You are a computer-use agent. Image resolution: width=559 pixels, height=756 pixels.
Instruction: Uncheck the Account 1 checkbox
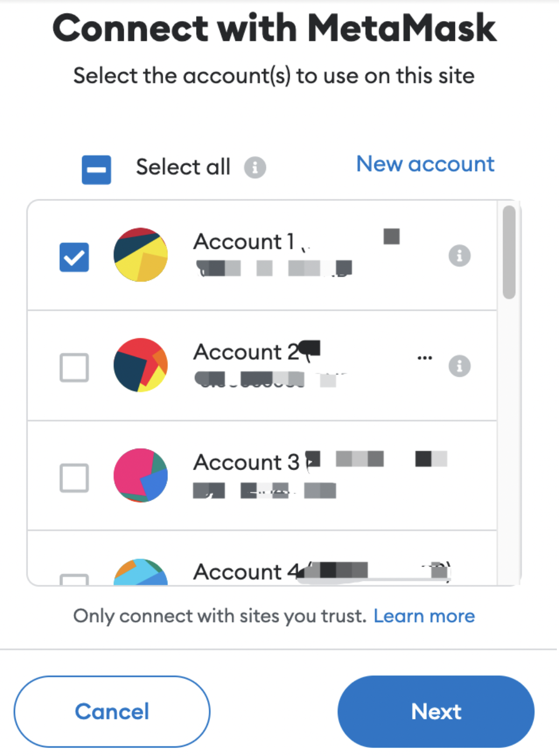click(x=74, y=257)
